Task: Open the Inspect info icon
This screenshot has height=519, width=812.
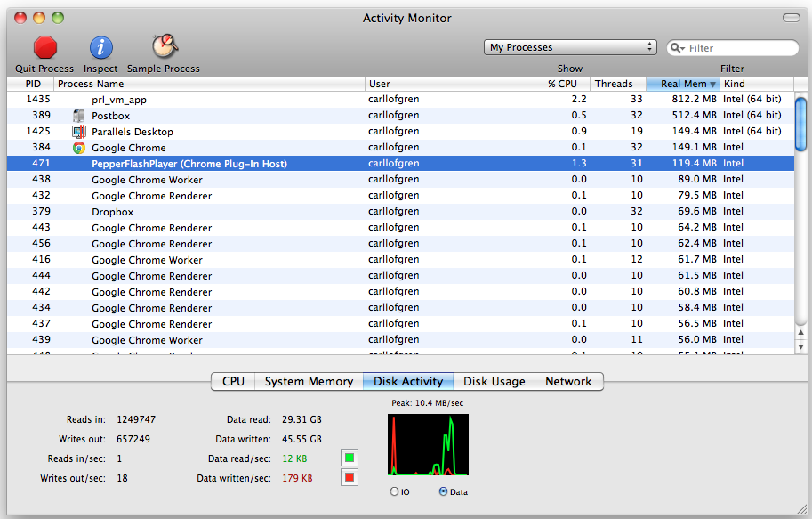Action: 101,48
